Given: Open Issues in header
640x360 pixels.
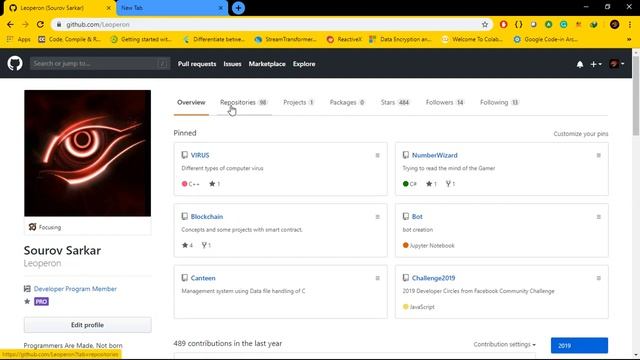Looking at the screenshot, I should coord(232,64).
